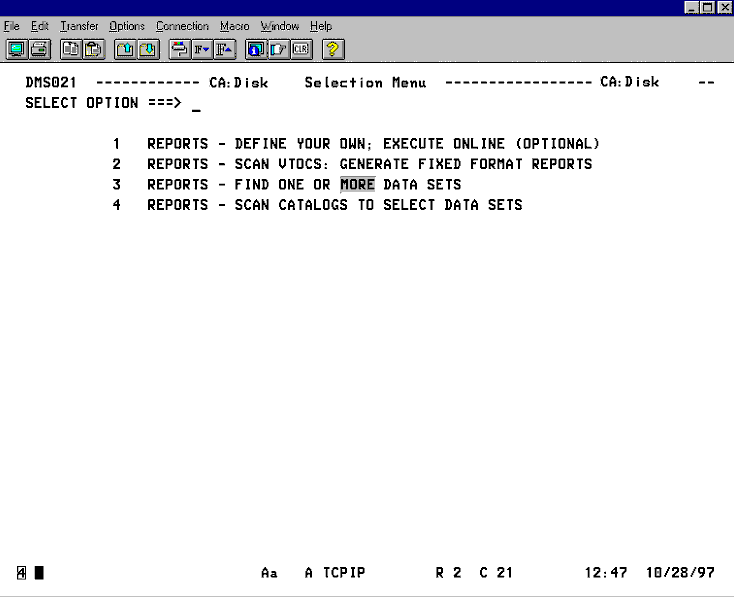734x597 pixels.
Task: Open the Window menu
Action: pyautogui.click(x=280, y=26)
